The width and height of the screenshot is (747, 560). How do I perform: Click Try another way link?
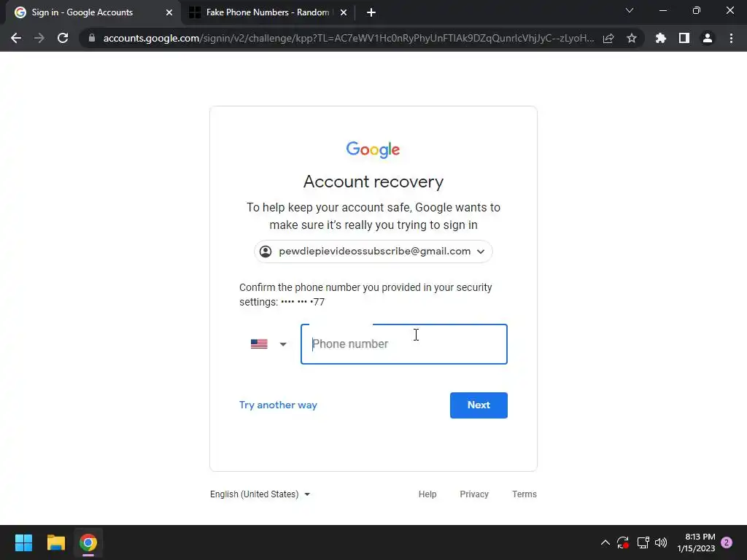tap(278, 405)
